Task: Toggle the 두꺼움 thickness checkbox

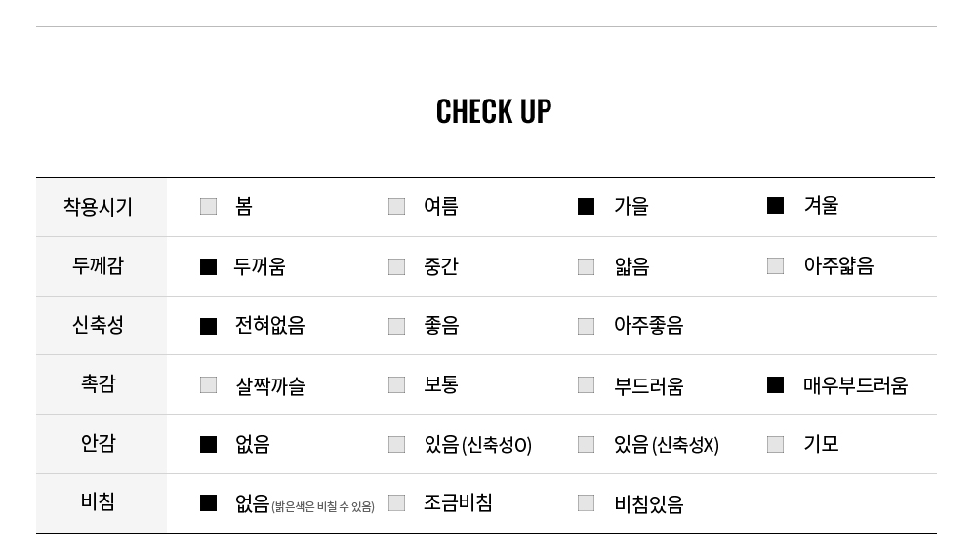Action: 208,266
